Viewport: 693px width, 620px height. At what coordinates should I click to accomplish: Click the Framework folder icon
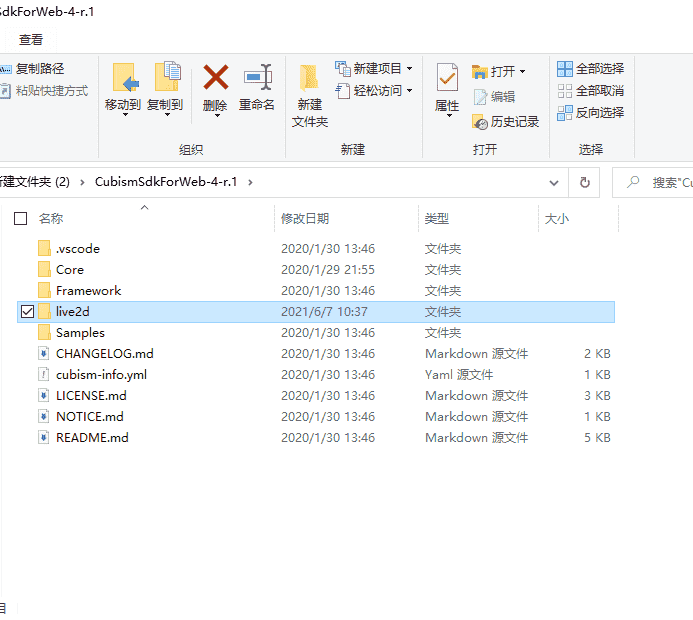pos(44,290)
